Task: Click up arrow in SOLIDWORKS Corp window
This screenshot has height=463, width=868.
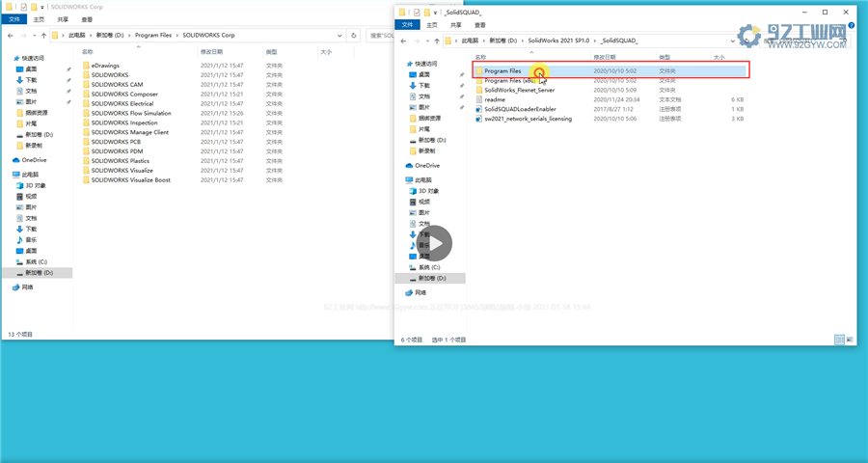Action: [43, 36]
